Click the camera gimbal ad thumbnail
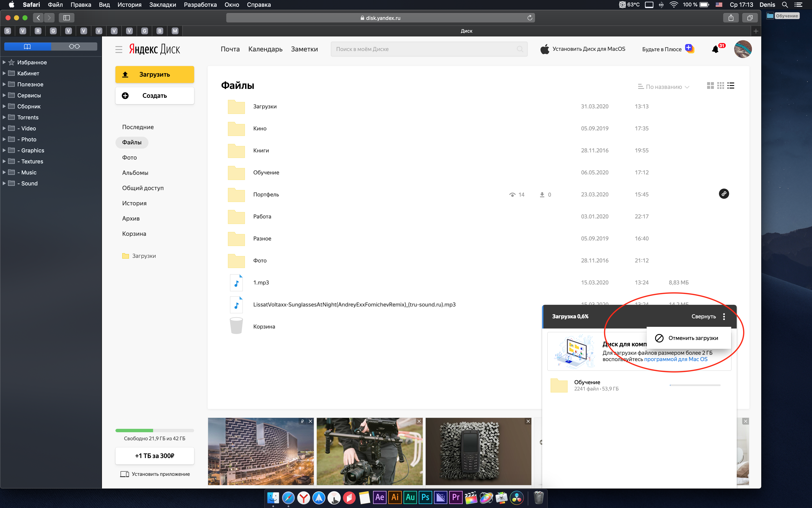The image size is (812, 508). coord(369,451)
